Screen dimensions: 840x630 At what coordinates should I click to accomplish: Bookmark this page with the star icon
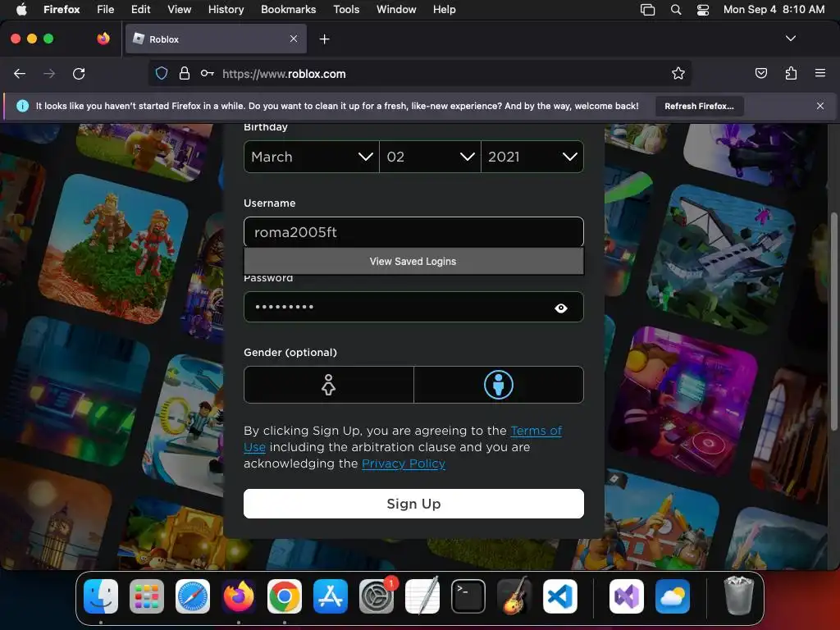(678, 73)
